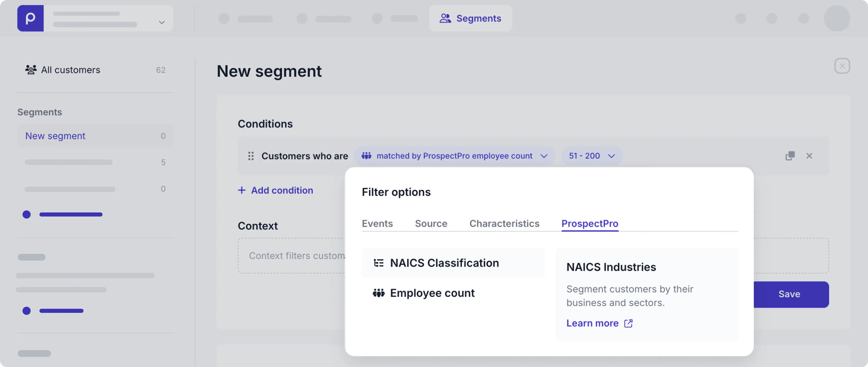The height and width of the screenshot is (367, 868).
Task: Switch to the Events tab
Action: point(377,223)
